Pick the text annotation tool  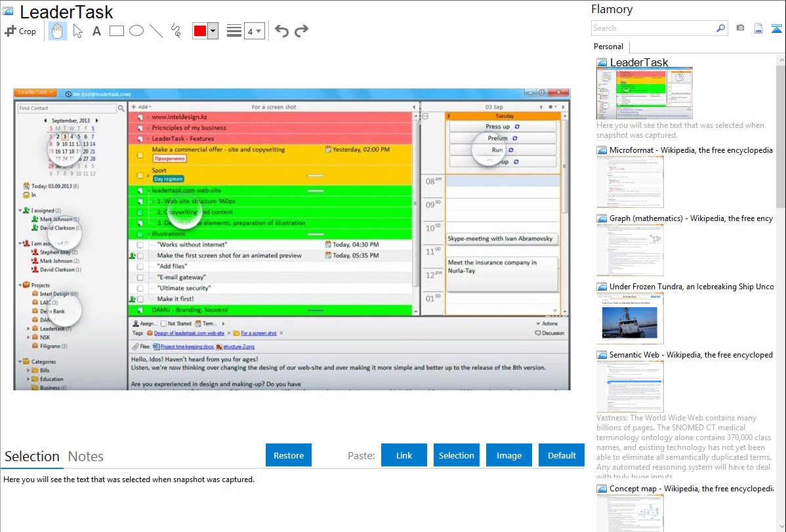coord(96,31)
